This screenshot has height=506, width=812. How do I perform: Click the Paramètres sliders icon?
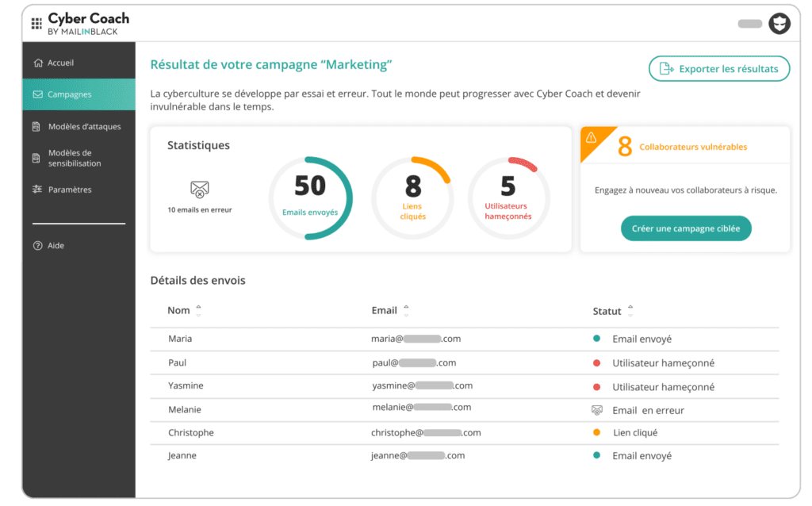[x=37, y=190]
